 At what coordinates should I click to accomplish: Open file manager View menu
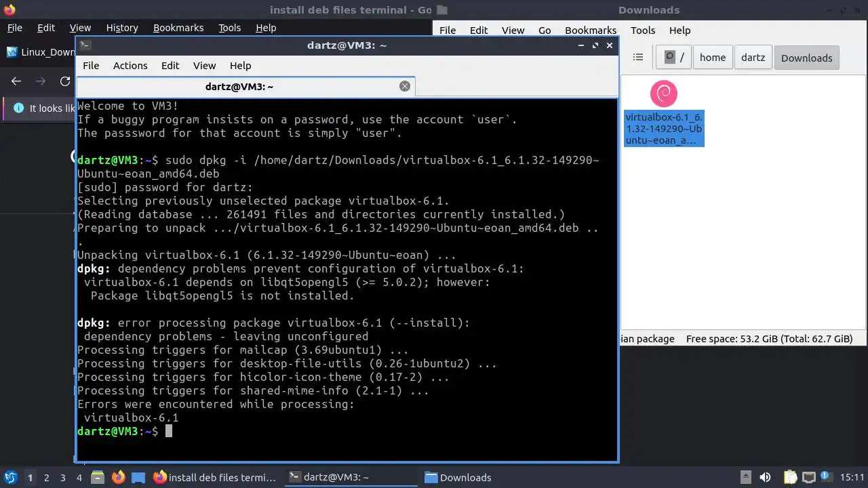(513, 30)
